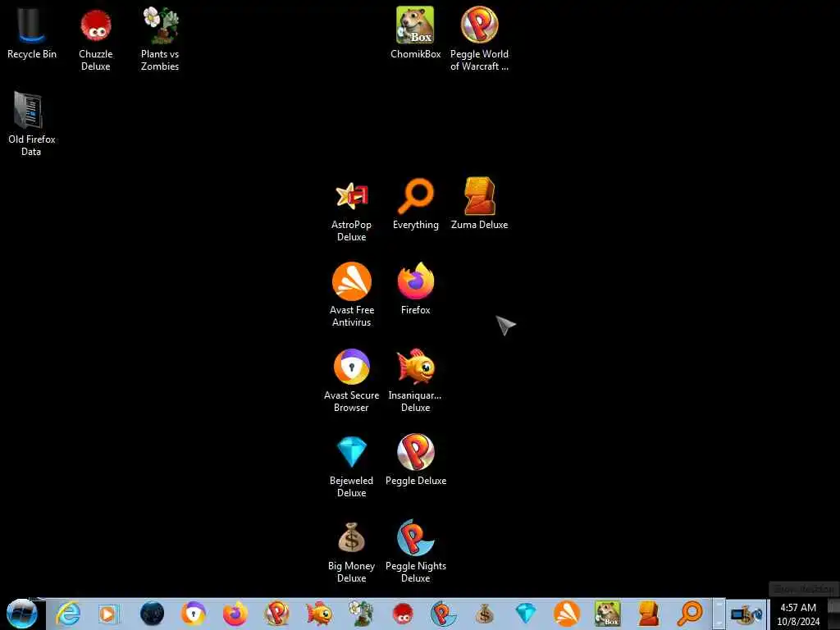Launch Bejeweled diamond icon in taskbar
Viewport: 840px width, 630px height.
(x=526, y=614)
